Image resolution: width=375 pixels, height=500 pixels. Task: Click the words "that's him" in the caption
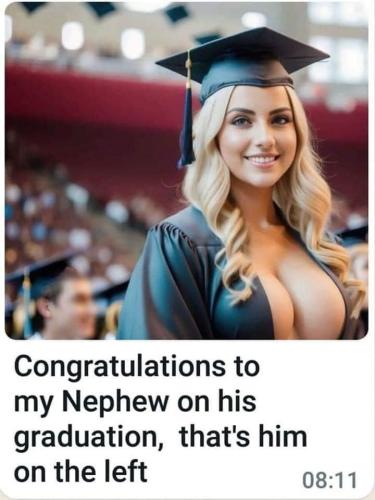[243, 437]
